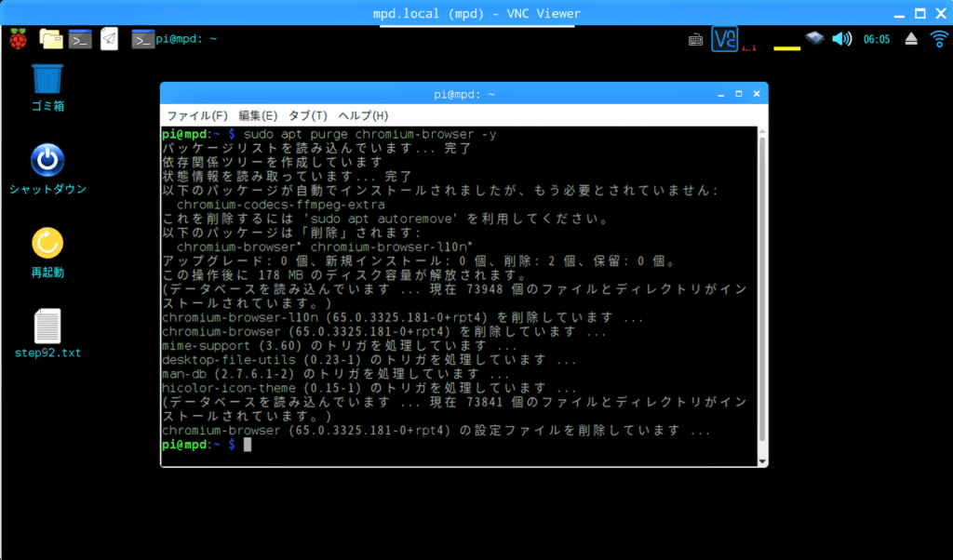953x560 pixels.
Task: Click the 'sudo apt autoremove' hint text
Action: pyautogui.click(x=384, y=219)
